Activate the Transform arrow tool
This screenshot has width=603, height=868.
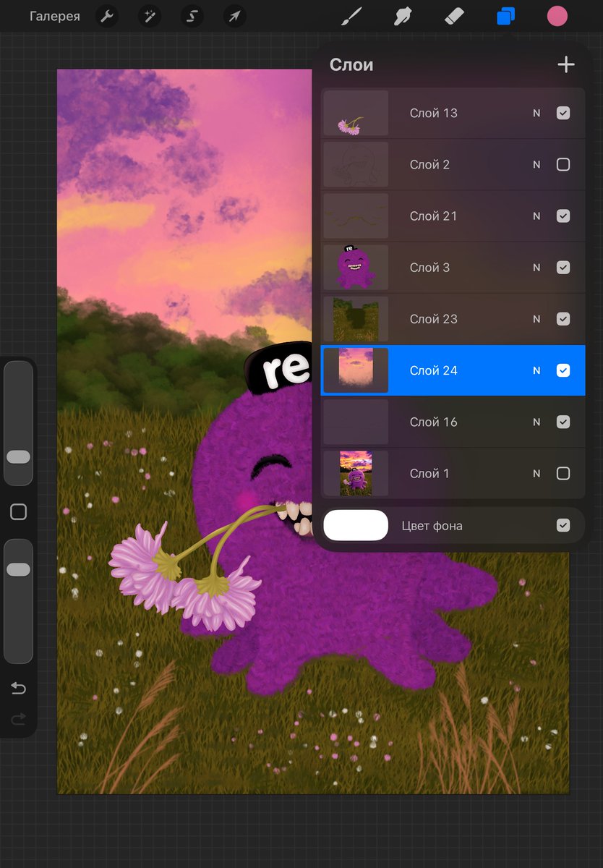click(x=234, y=16)
